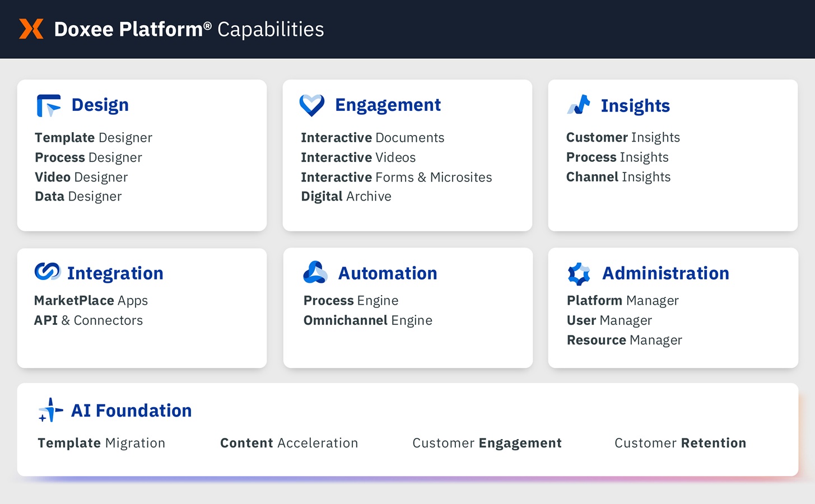
Task: Click the Automation section heading
Action: pos(388,273)
